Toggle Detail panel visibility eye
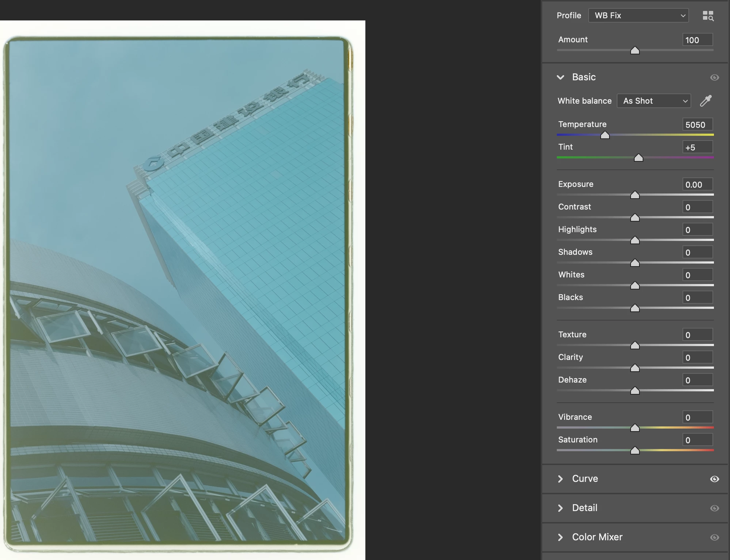This screenshot has height=560, width=730. click(714, 508)
